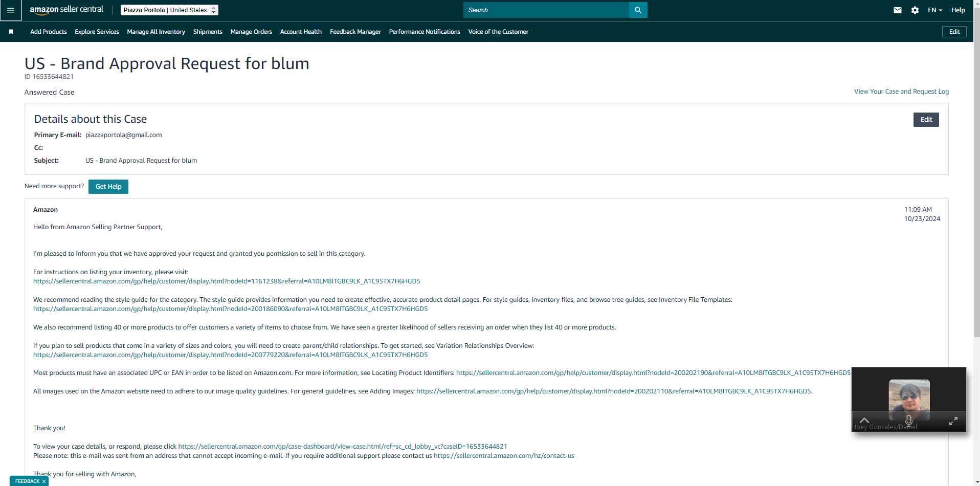This screenshot has width=980, height=486.
Task: Open the messages envelope icon
Action: pos(898,10)
